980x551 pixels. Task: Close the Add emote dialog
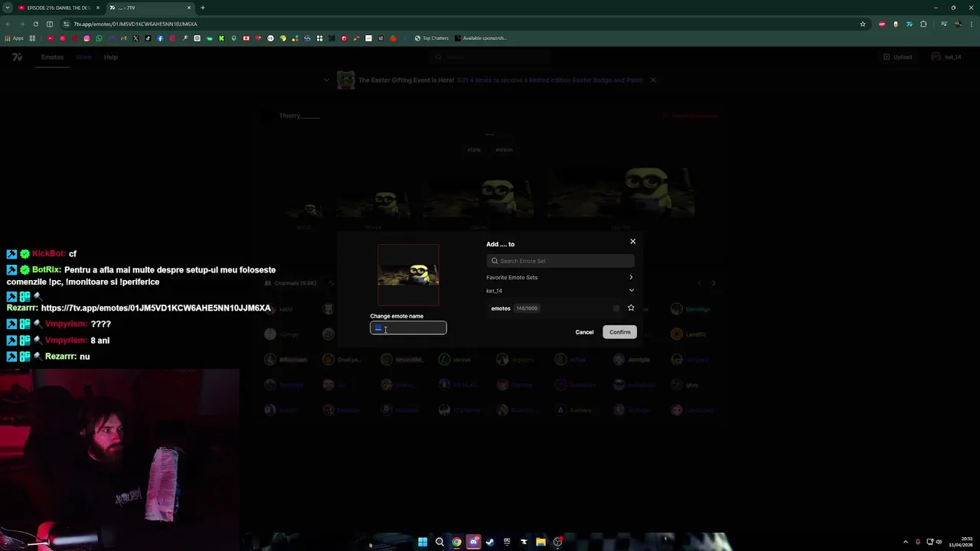coord(632,241)
